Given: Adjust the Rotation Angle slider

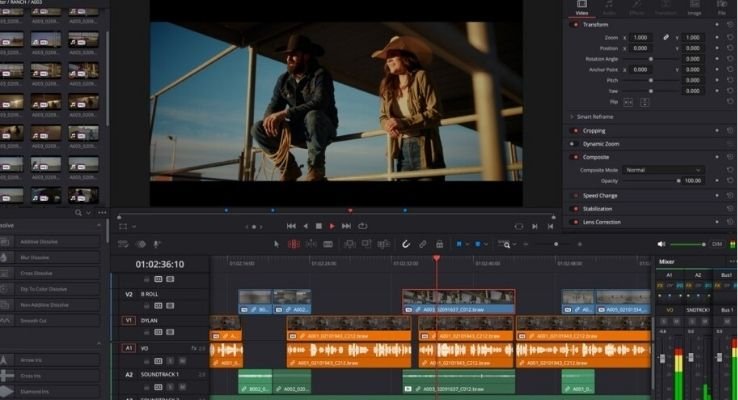Looking at the screenshot, I should click(x=651, y=59).
